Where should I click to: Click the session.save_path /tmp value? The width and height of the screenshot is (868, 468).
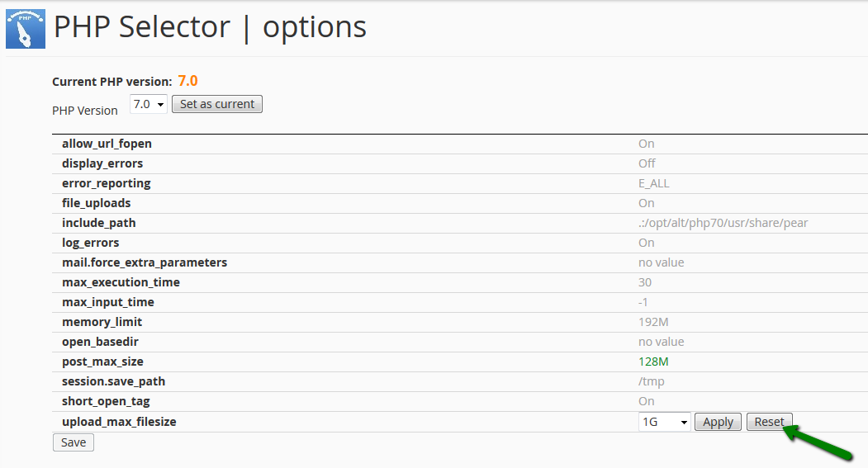tap(651, 381)
